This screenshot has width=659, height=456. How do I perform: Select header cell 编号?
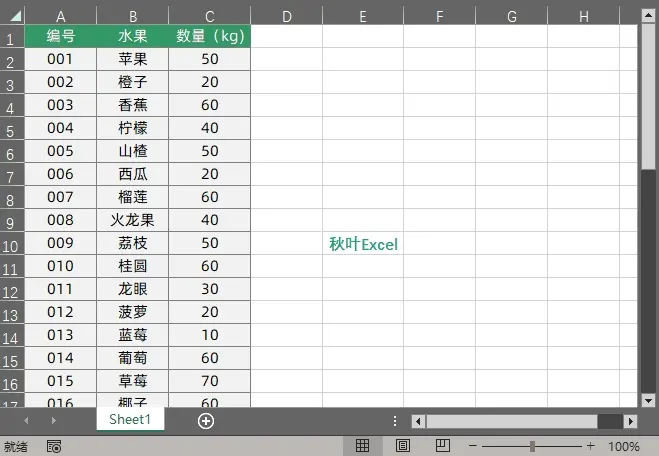(x=61, y=36)
